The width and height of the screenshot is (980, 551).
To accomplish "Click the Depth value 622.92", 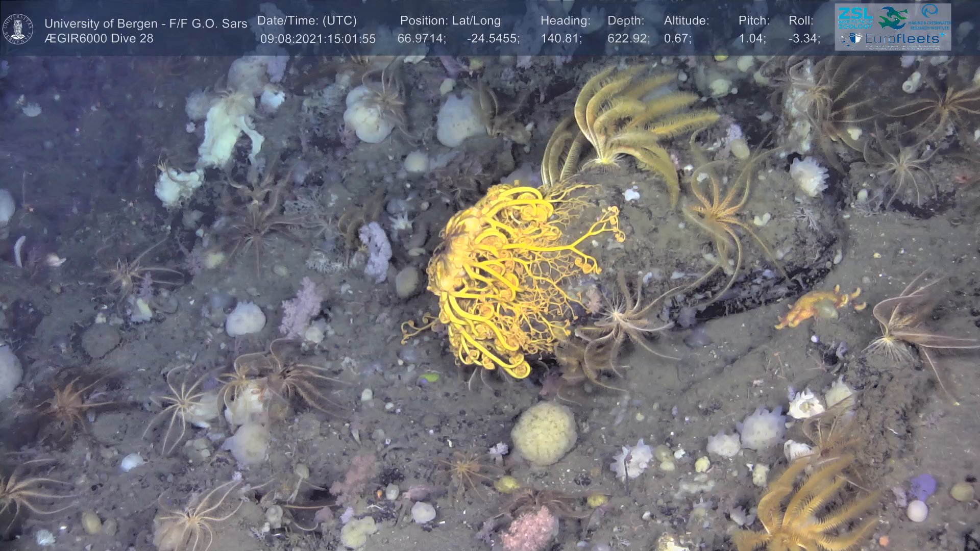I will pyautogui.click(x=628, y=39).
